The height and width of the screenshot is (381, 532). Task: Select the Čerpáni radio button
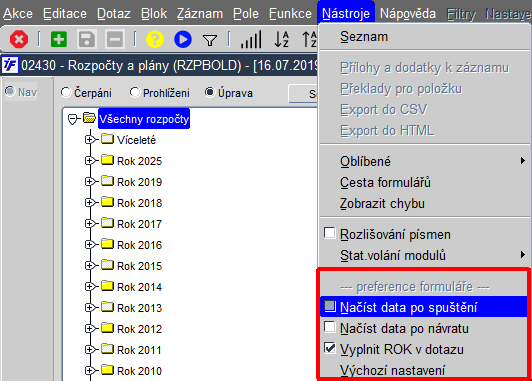pos(66,93)
